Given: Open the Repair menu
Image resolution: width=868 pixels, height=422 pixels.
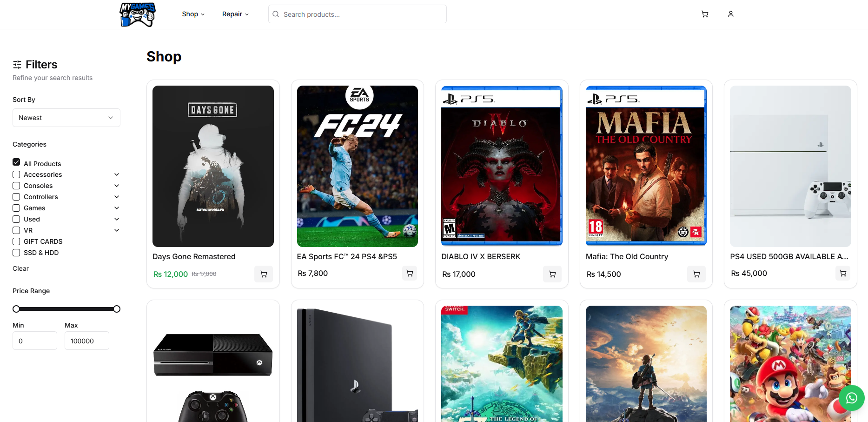Looking at the screenshot, I should tap(235, 14).
